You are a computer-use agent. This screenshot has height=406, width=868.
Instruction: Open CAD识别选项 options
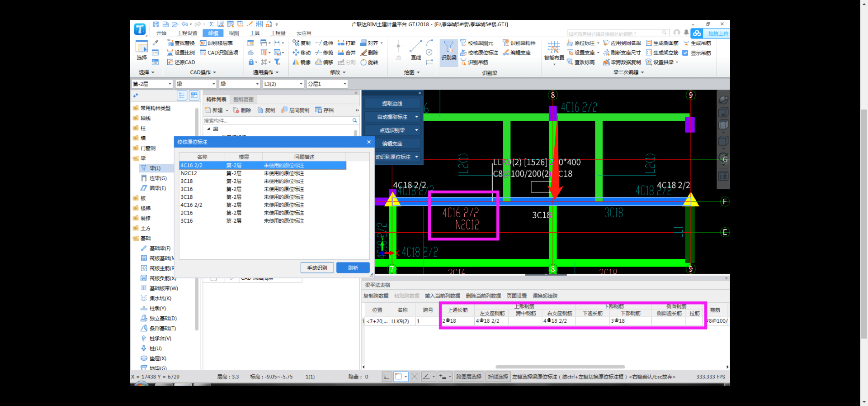(219, 53)
